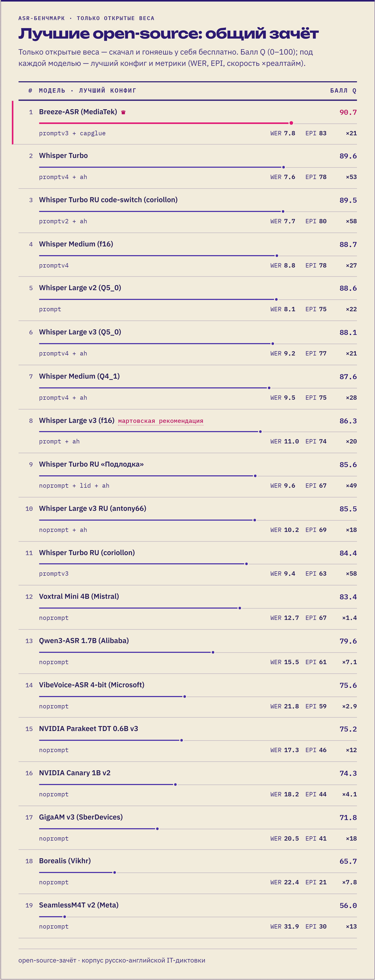Click the score 89.6
The image size is (375, 980).
(348, 156)
